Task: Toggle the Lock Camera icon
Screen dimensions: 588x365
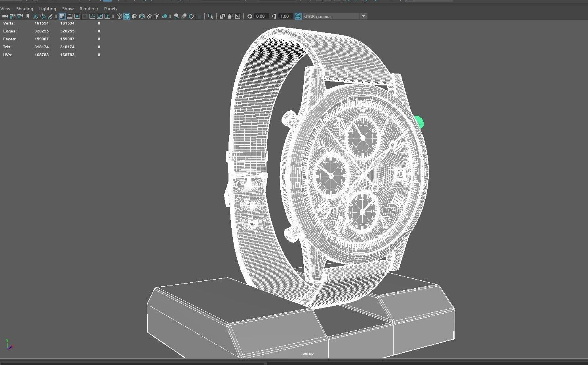Action: pos(12,16)
